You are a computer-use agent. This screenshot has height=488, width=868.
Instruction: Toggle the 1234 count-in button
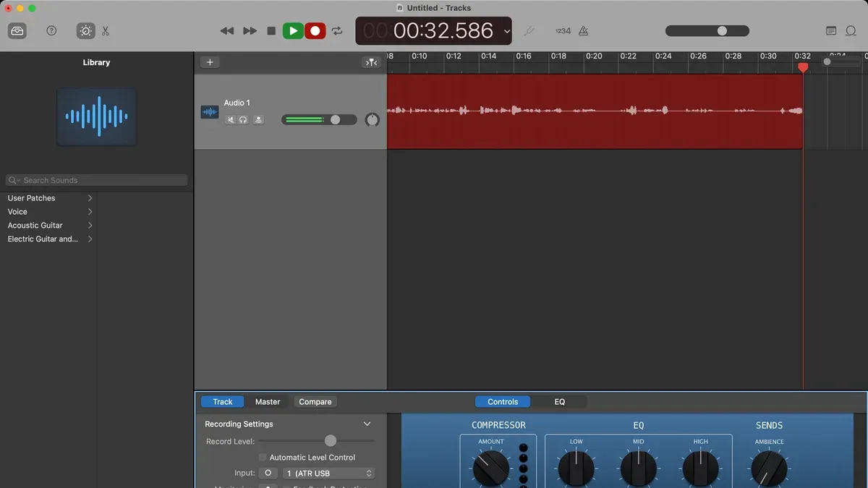pyautogui.click(x=563, y=31)
